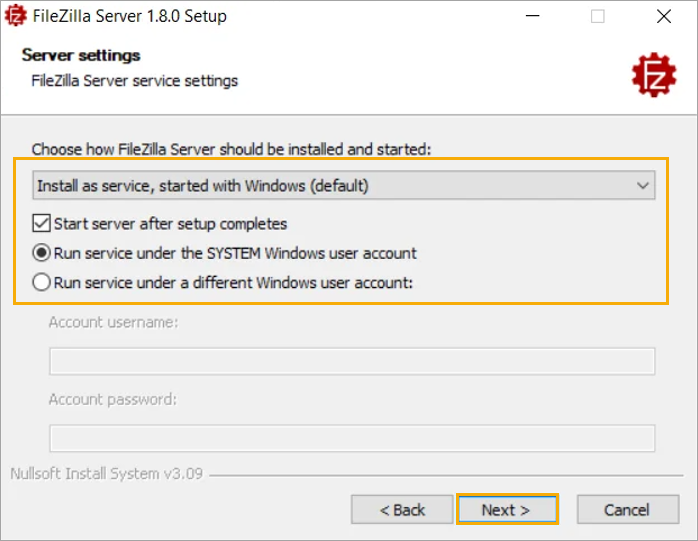
Task: Click the dropdown chevron arrow
Action: (642, 185)
